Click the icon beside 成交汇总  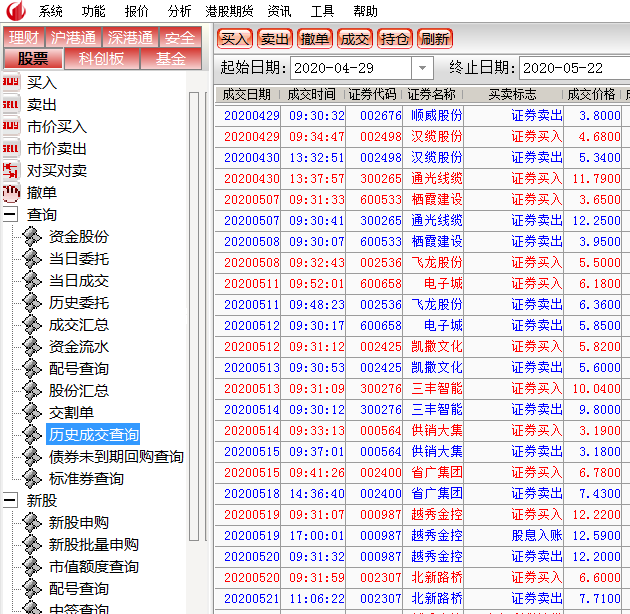click(32, 325)
